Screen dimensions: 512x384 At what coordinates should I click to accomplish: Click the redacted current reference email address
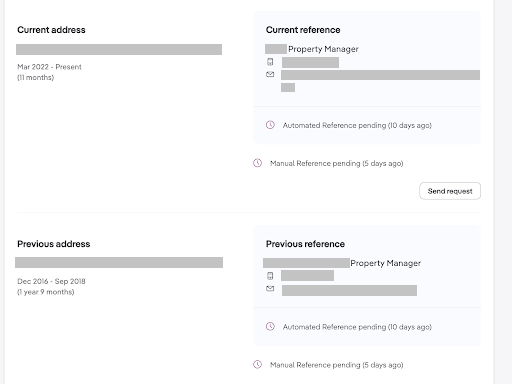tap(380, 75)
